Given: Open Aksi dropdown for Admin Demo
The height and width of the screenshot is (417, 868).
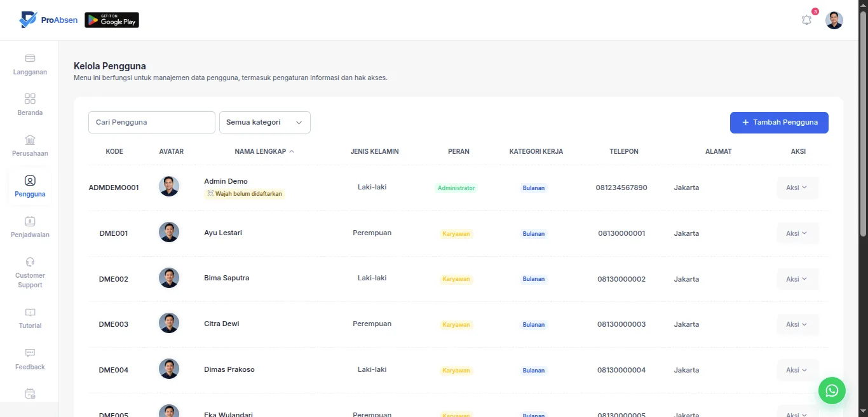Looking at the screenshot, I should pyautogui.click(x=797, y=188).
